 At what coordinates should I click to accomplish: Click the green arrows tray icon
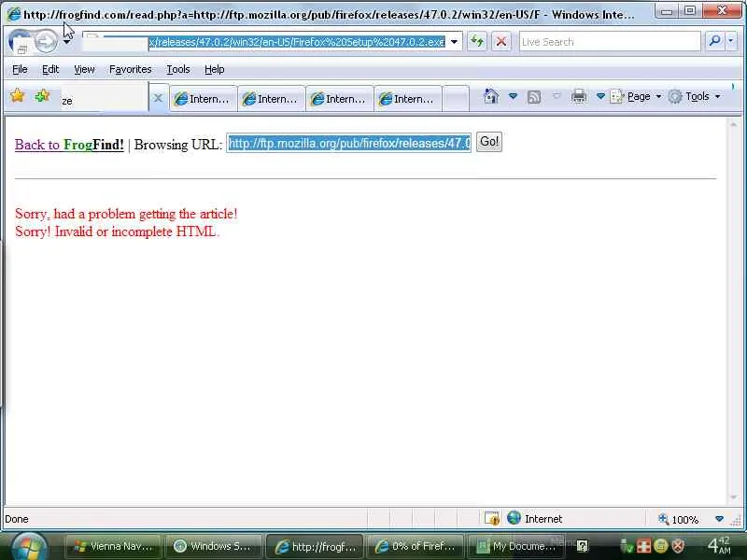click(627, 546)
